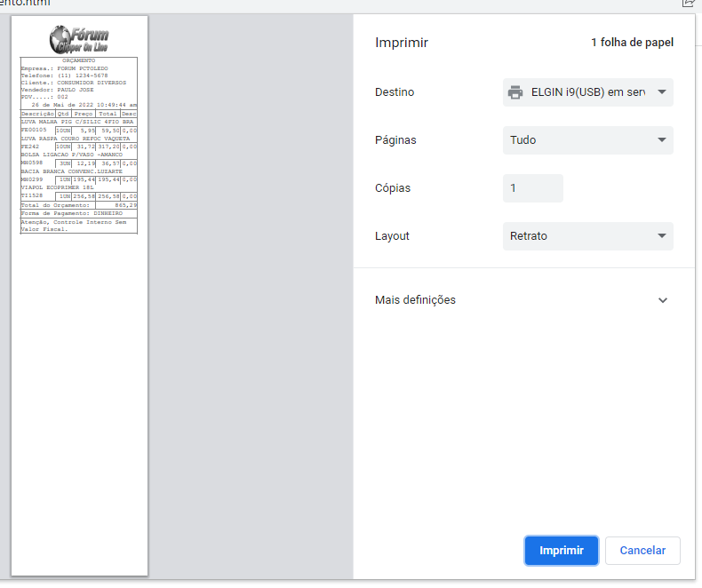This screenshot has height=588, width=702.
Task: Expand the Mais definições section
Action: (522, 300)
